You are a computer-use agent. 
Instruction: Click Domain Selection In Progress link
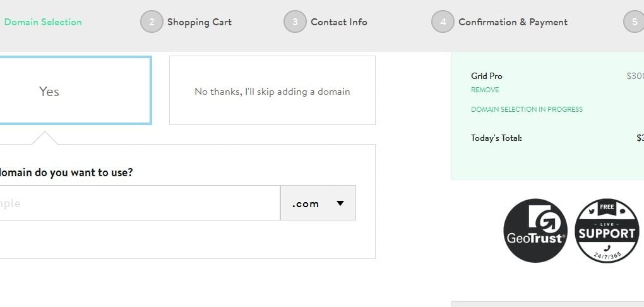pos(527,109)
